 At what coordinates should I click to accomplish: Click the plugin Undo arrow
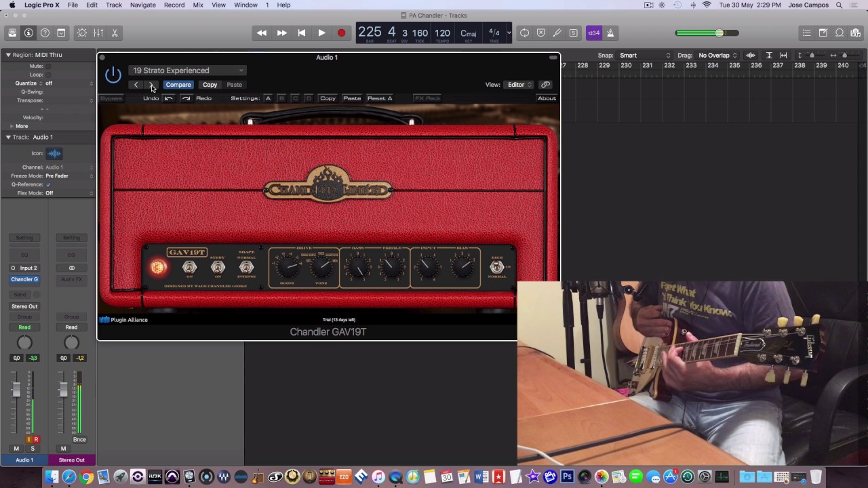[x=169, y=98]
